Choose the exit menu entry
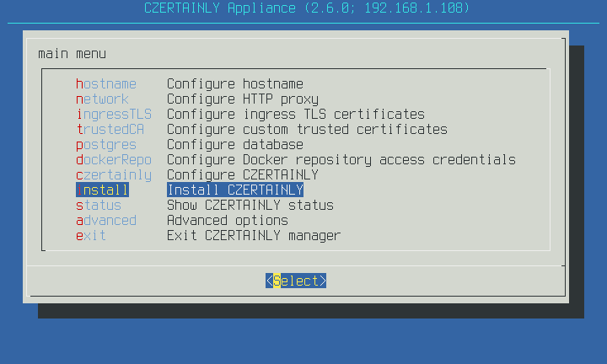 [91, 235]
